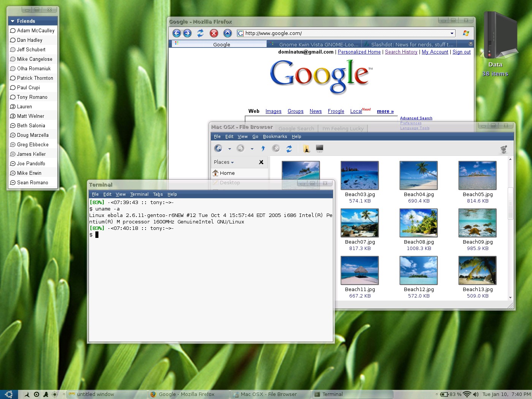Open the Terminal menu in Terminal window
Viewport: 532px width, 399px height.
coord(139,194)
